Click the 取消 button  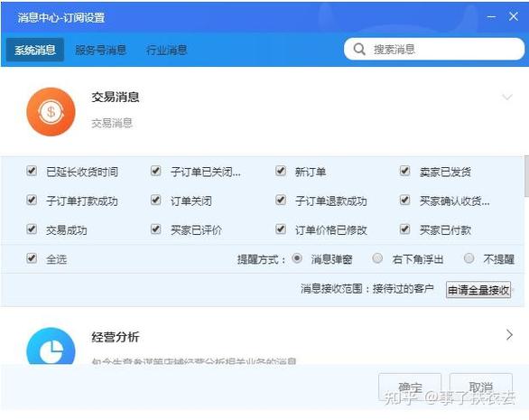(481, 387)
